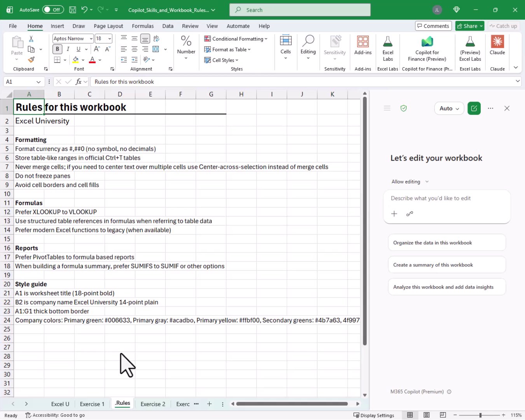Open the Orientation text rotation tool
Screen dimensions: 525x420
(x=147, y=60)
